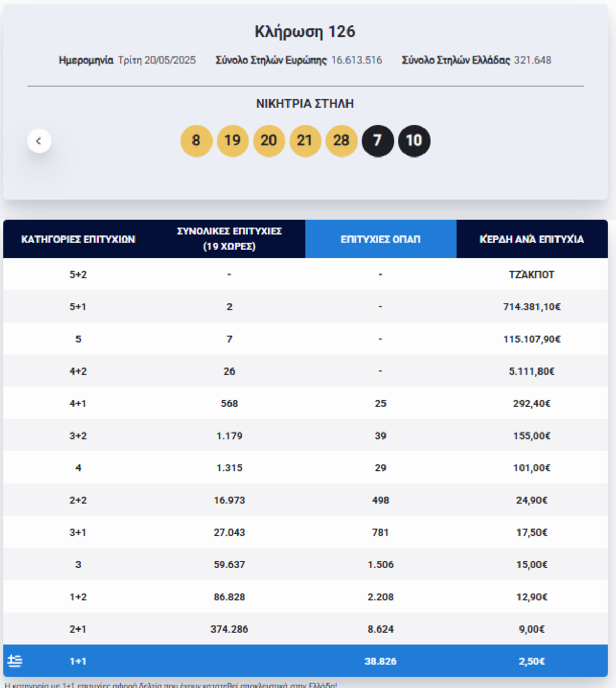Click total successes value 16.973
Viewport: 616px width, 688px height.
pos(229,500)
